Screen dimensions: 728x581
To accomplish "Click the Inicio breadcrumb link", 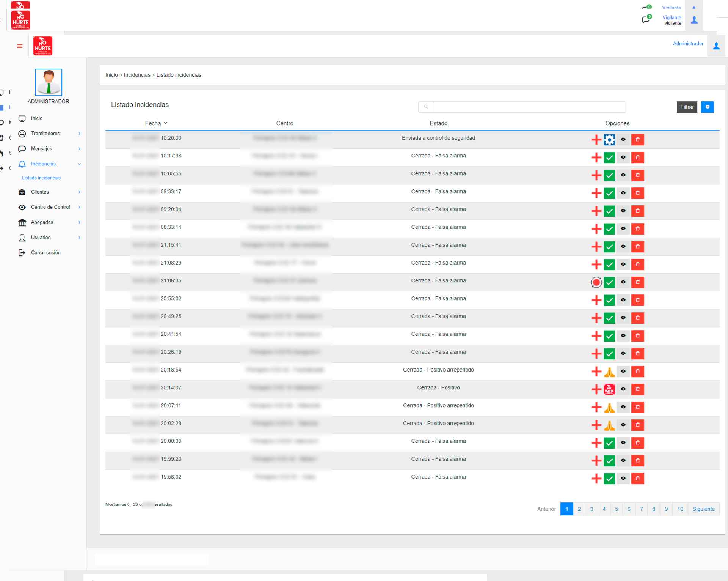I will pos(111,75).
